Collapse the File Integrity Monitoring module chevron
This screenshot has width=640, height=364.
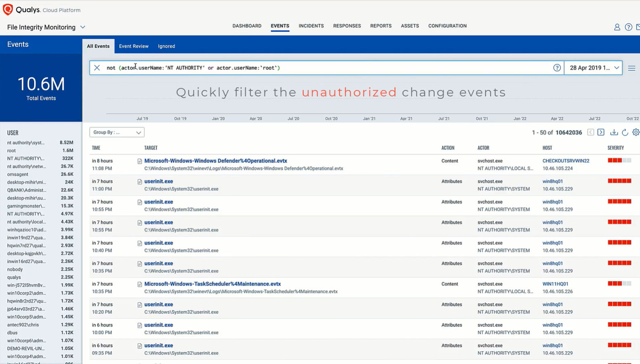coord(83,27)
